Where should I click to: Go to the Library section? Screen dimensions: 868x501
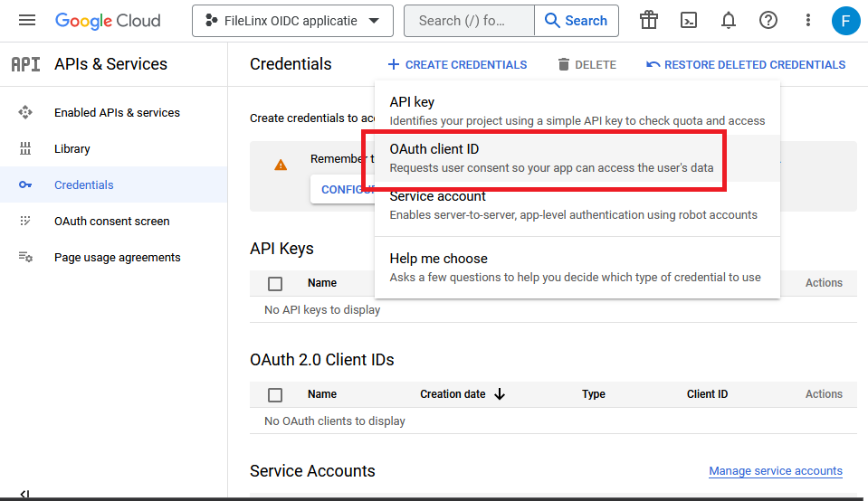(x=72, y=148)
